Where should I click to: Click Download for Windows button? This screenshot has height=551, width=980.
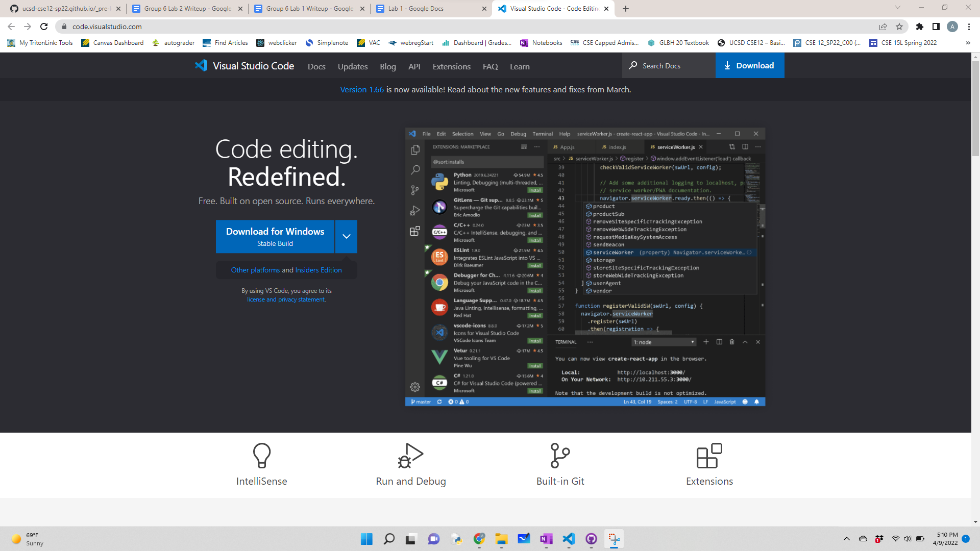click(275, 236)
